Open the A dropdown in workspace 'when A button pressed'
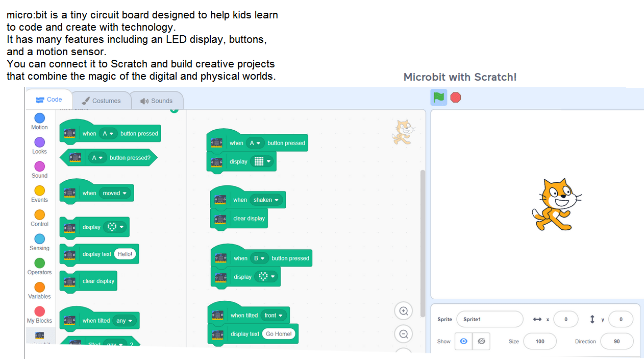Viewport: 644px width, 359px height. coord(255,143)
